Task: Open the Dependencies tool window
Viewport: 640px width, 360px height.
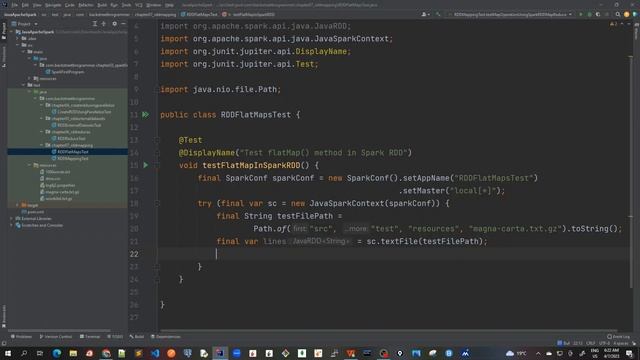Action: tap(166, 337)
